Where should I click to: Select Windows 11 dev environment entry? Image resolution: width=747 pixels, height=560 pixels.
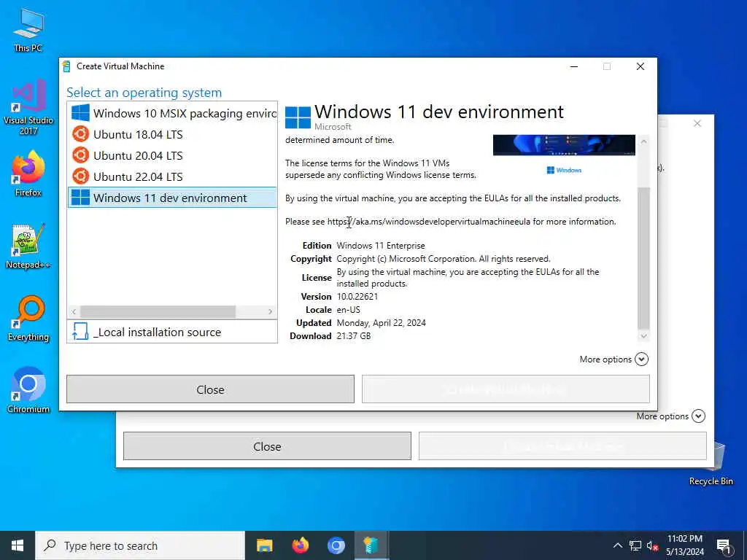coord(172,198)
